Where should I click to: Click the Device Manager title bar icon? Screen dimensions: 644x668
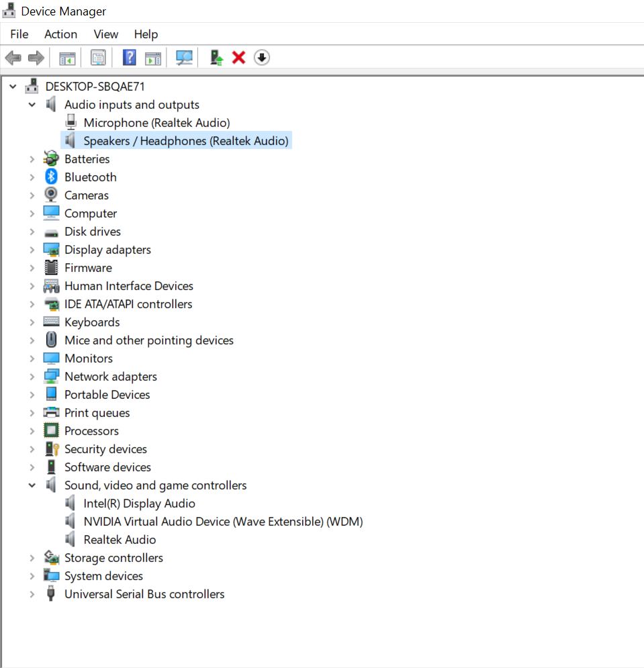9,10
